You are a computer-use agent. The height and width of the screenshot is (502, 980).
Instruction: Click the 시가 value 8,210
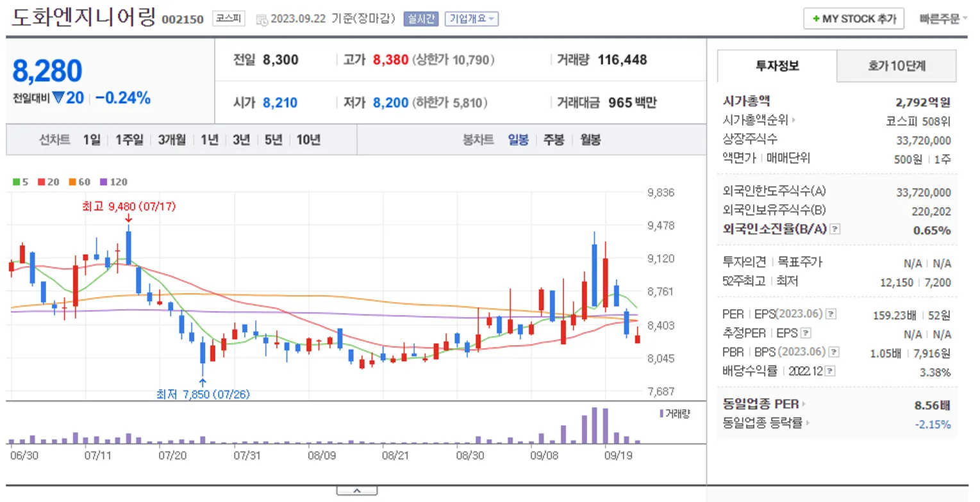click(x=279, y=102)
